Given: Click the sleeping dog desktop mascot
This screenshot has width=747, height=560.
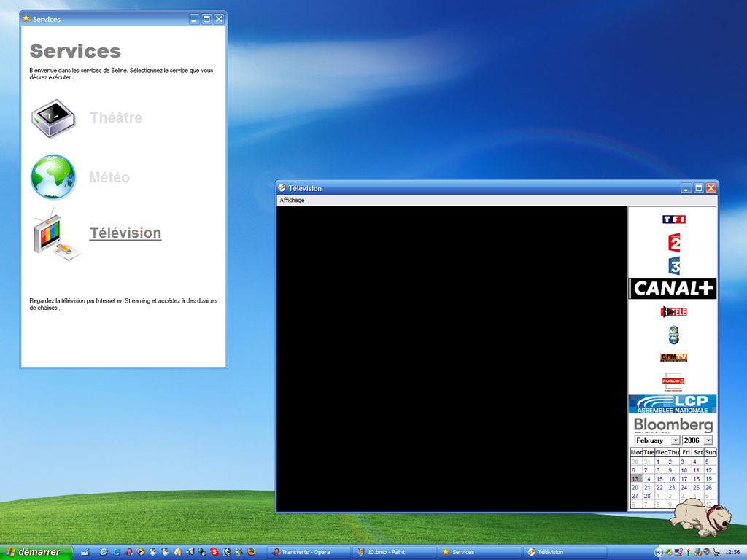Looking at the screenshot, I should tap(700, 518).
